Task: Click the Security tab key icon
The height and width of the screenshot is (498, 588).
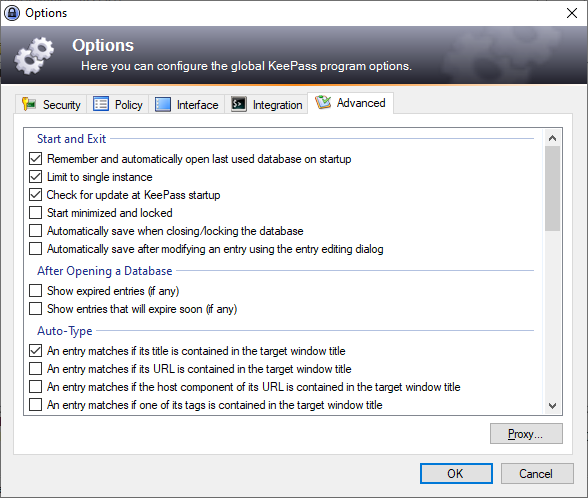Action: 29,104
